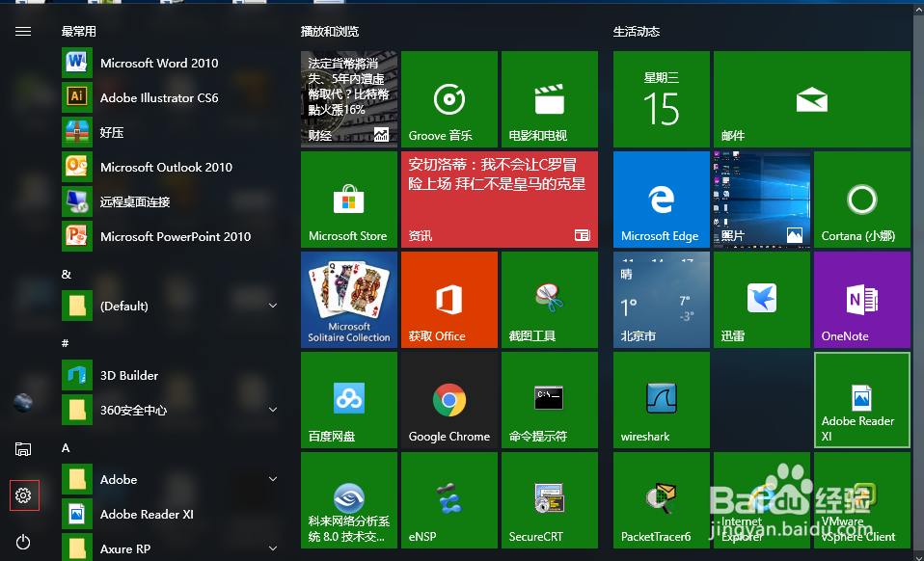Expand the hamburger menu at top left
The height and width of the screenshot is (561, 924).
point(23,31)
